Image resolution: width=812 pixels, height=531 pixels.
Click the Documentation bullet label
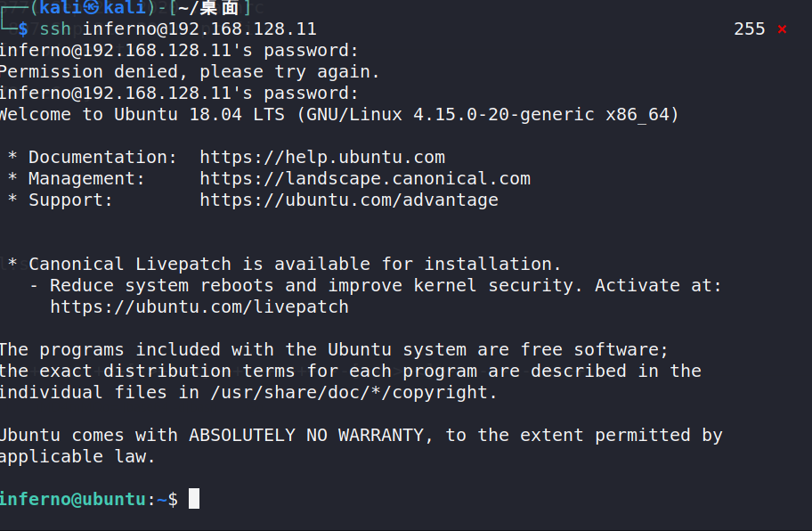pyautogui.click(x=102, y=158)
